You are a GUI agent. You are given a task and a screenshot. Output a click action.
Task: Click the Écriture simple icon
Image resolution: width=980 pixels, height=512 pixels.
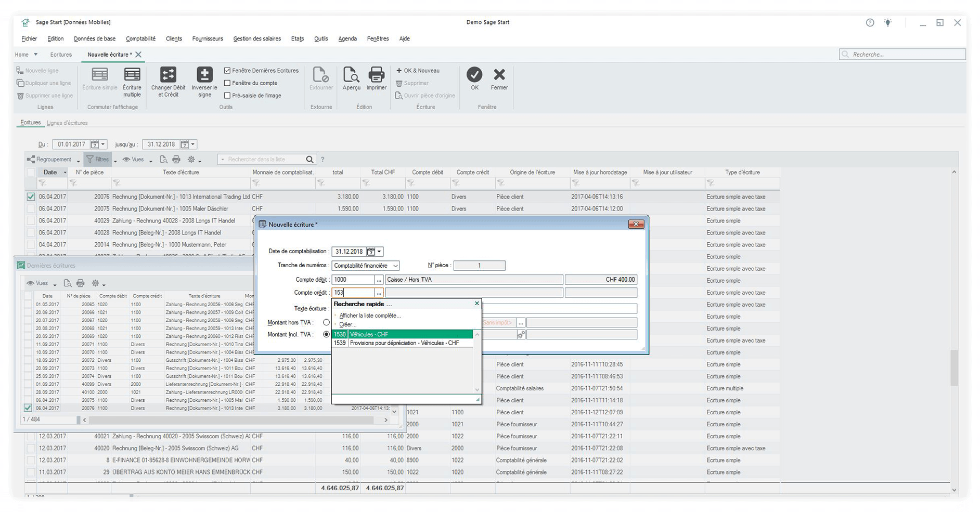(100, 74)
